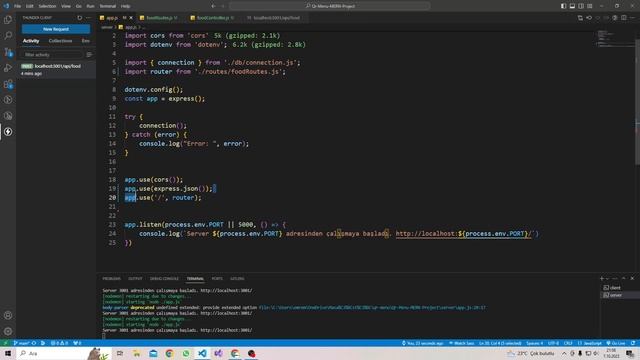Viewport: 640px width, 360px height.
Task: Click the file link in the body-parser warning
Action: (372, 308)
